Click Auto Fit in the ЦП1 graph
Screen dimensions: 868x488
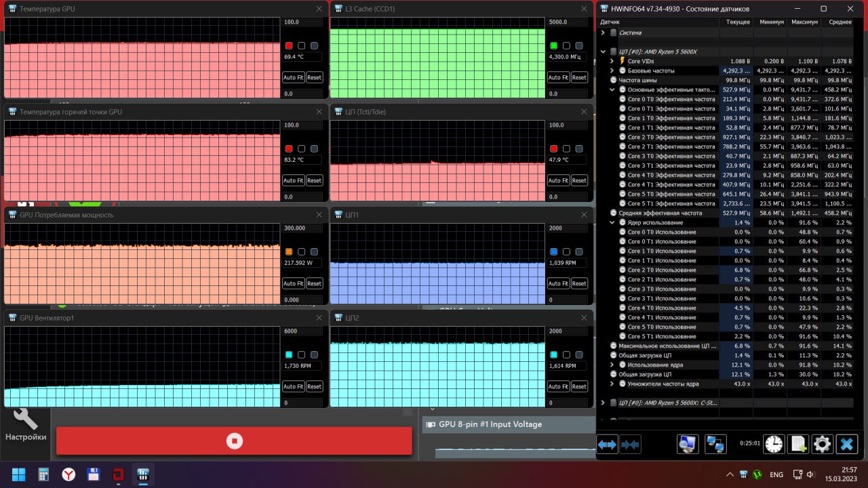[x=558, y=283]
